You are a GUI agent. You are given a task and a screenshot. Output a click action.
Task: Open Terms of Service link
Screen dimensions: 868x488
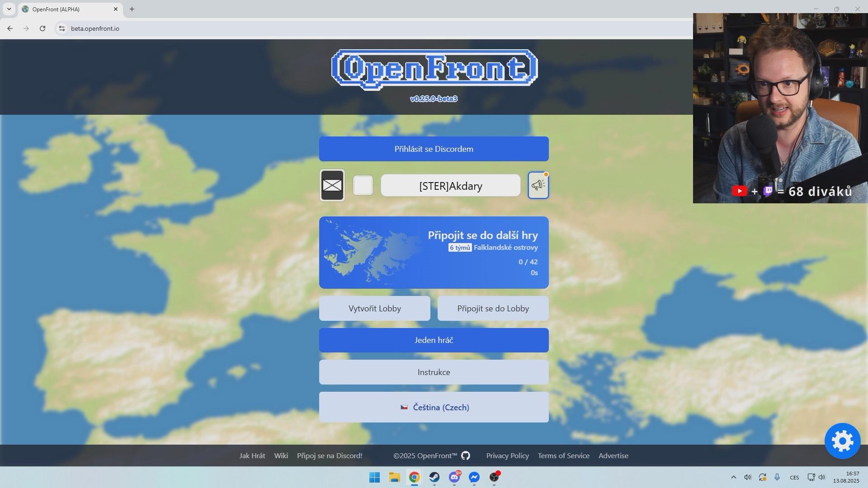click(x=563, y=455)
